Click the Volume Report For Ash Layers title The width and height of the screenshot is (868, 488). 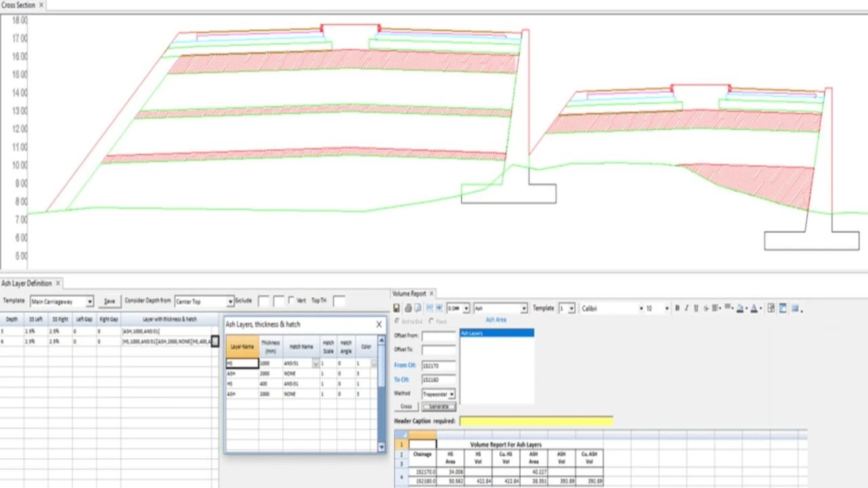[x=506, y=445]
